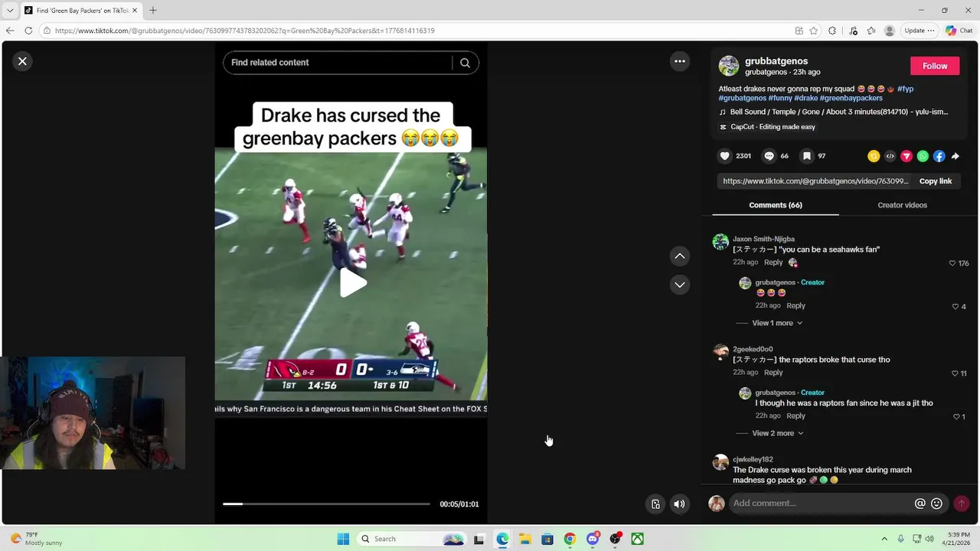This screenshot has height=551, width=980.
Task: Open Windows Start menu
Action: [343, 539]
